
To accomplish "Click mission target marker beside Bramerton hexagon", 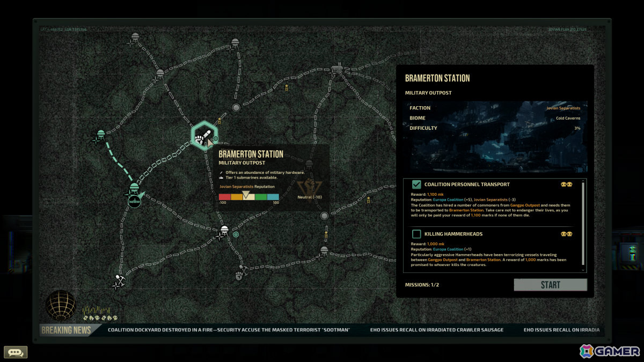I will 215,139.
